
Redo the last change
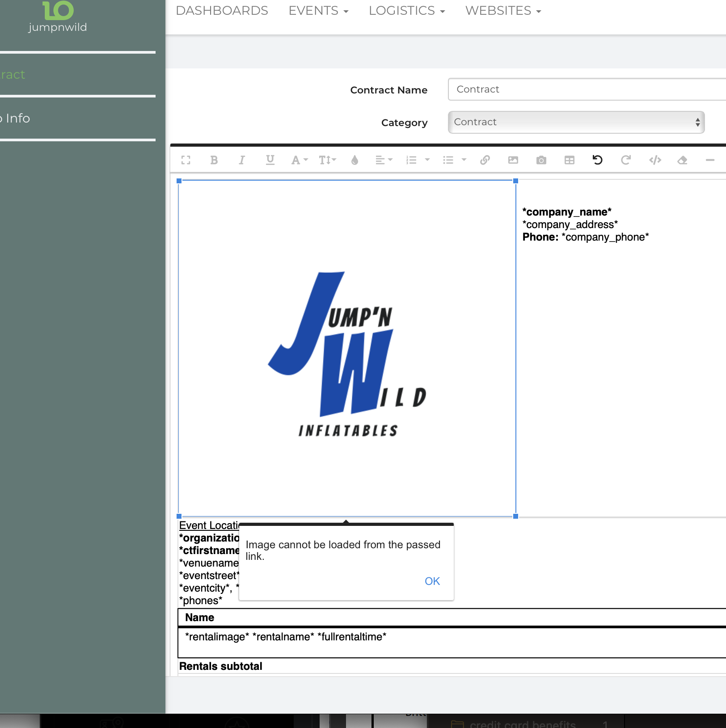click(626, 160)
